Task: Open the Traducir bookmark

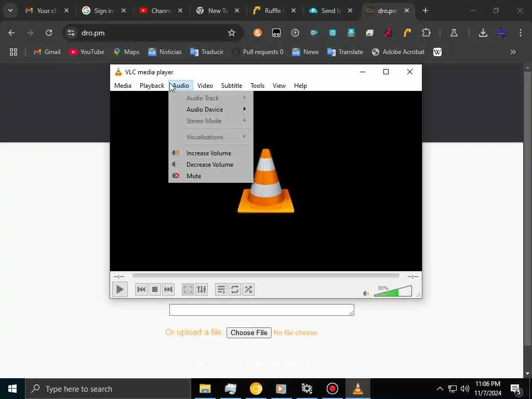Action: pos(207,52)
